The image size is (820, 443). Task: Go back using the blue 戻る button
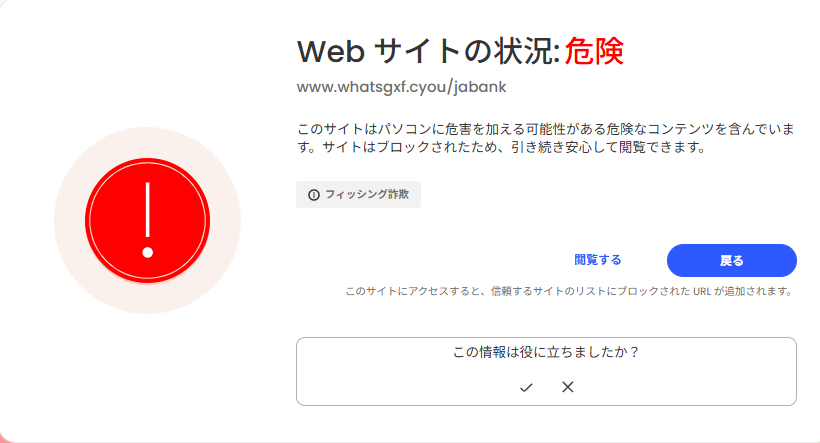click(x=732, y=260)
